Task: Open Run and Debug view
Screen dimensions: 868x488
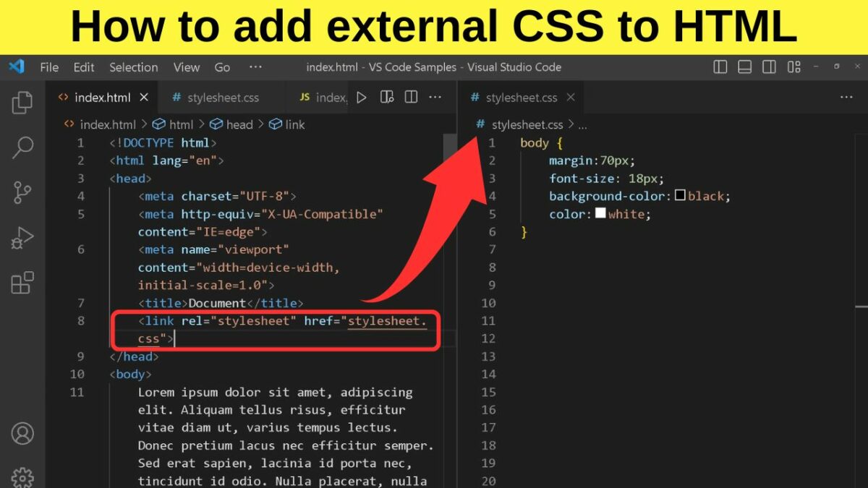Action: coord(22,237)
